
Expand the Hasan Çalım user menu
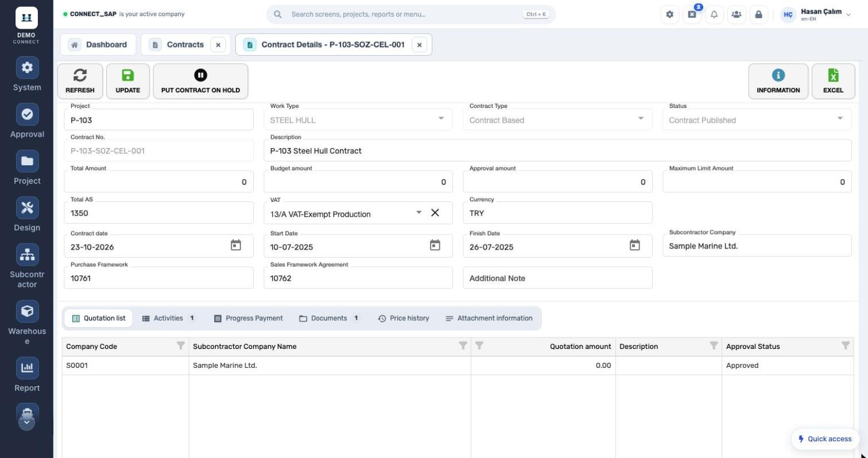pyautogui.click(x=816, y=14)
